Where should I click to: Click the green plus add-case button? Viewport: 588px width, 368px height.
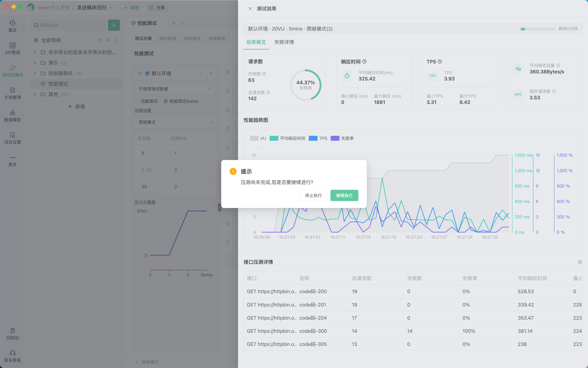point(114,25)
